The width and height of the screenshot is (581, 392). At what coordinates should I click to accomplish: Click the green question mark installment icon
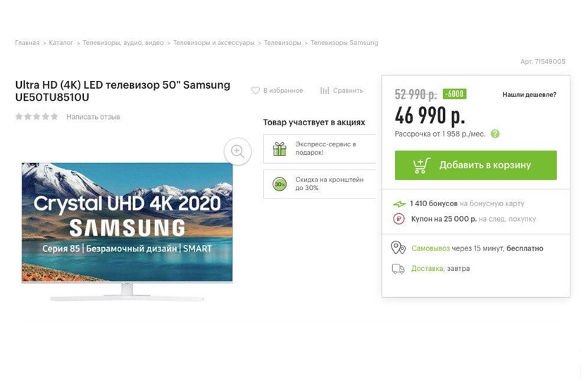(495, 134)
